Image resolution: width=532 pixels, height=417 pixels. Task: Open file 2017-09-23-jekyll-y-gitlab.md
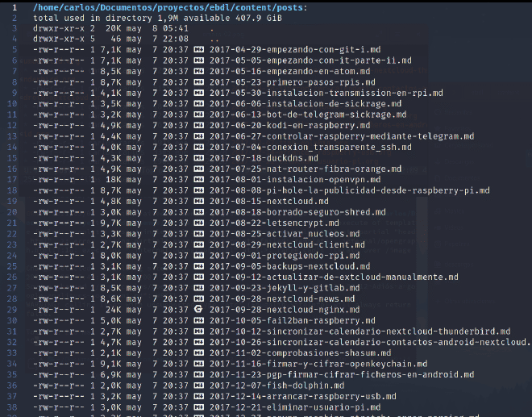tap(285, 288)
